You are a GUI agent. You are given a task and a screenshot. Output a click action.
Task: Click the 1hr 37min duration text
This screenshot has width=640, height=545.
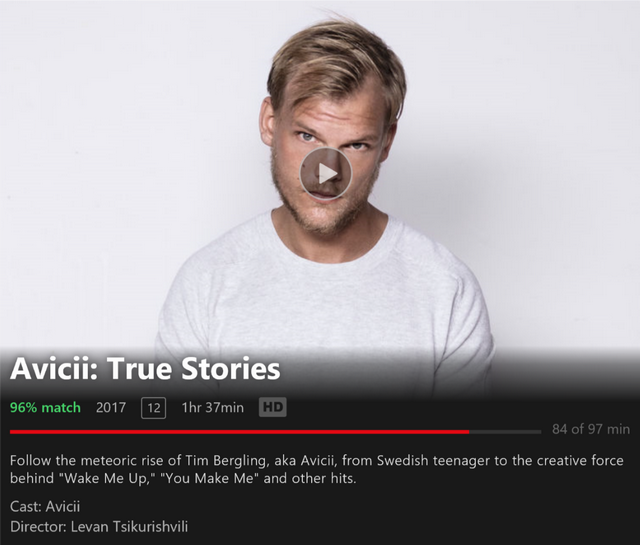click(x=213, y=407)
